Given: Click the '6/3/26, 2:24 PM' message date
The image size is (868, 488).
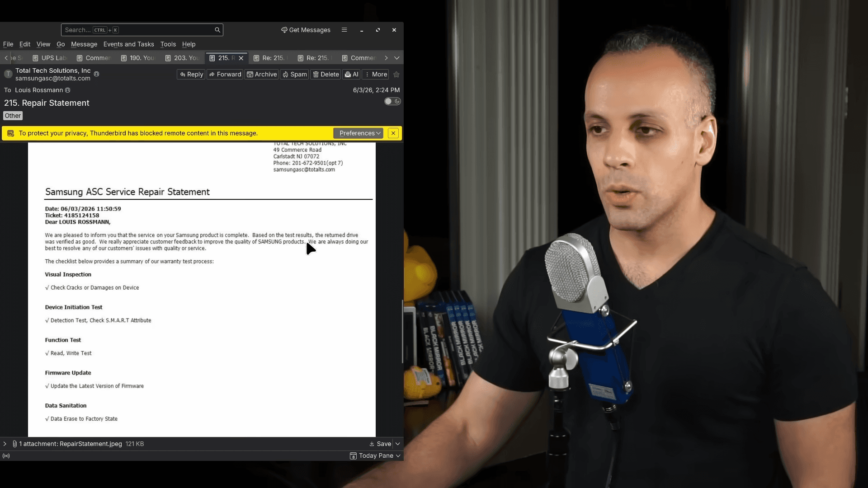Looking at the screenshot, I should (377, 90).
